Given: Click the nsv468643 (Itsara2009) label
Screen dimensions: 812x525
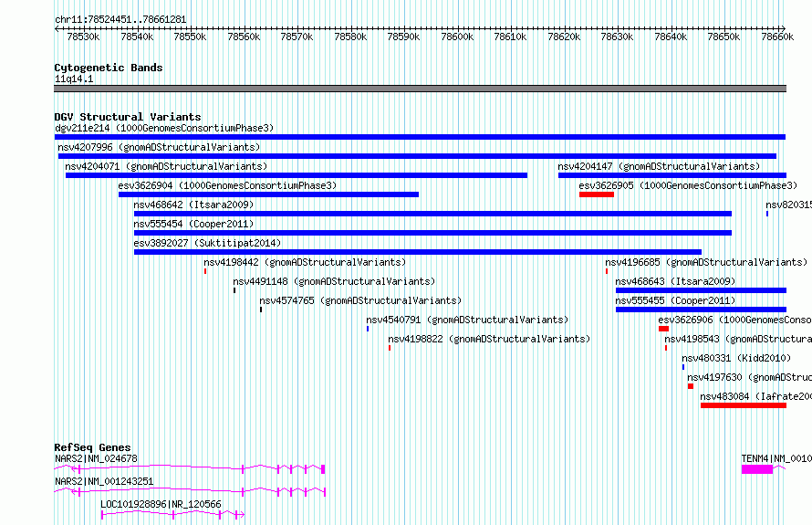Looking at the screenshot, I should [675, 281].
